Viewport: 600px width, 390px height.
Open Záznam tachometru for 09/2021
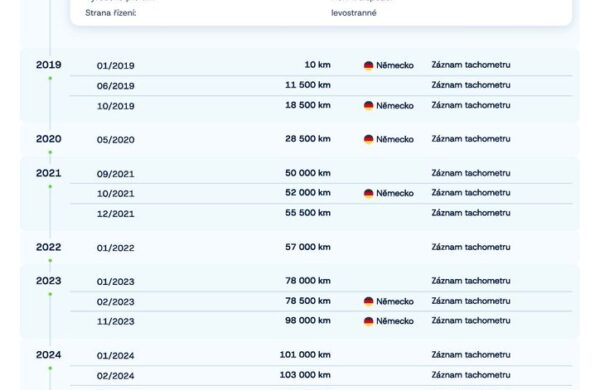pyautogui.click(x=471, y=173)
